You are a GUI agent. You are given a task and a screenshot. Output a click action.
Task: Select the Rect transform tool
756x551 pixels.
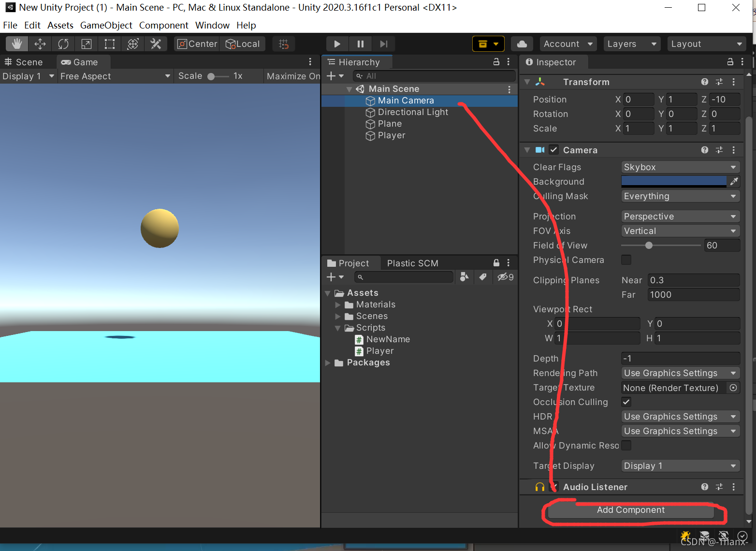point(110,44)
